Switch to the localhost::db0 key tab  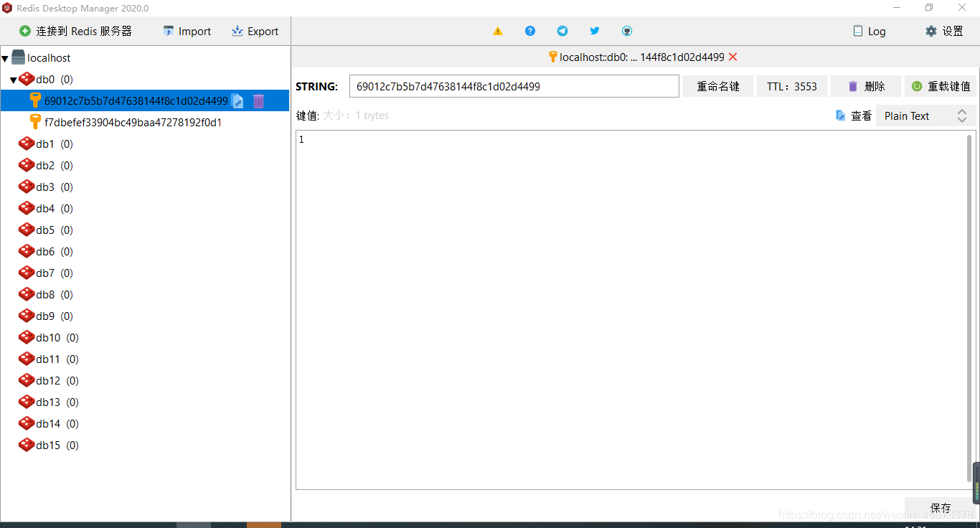pyautogui.click(x=642, y=57)
